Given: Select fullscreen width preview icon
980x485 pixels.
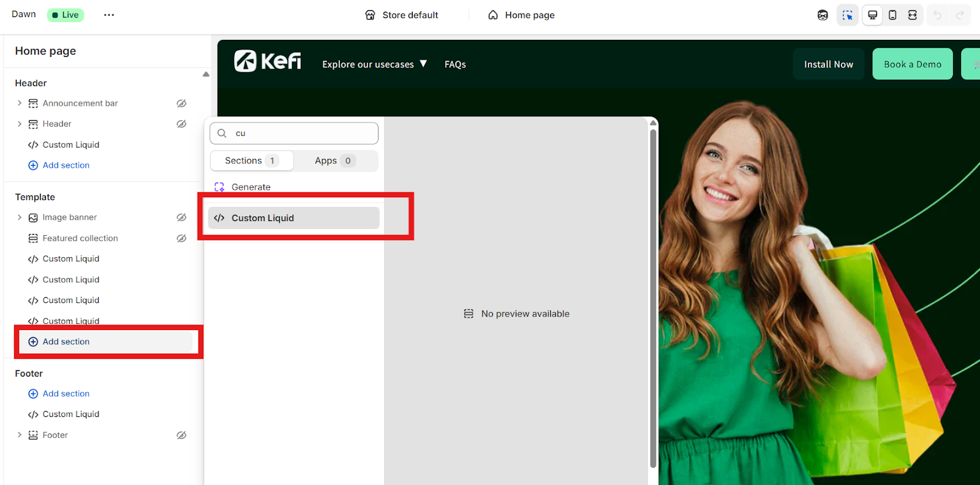Looking at the screenshot, I should [x=912, y=15].
